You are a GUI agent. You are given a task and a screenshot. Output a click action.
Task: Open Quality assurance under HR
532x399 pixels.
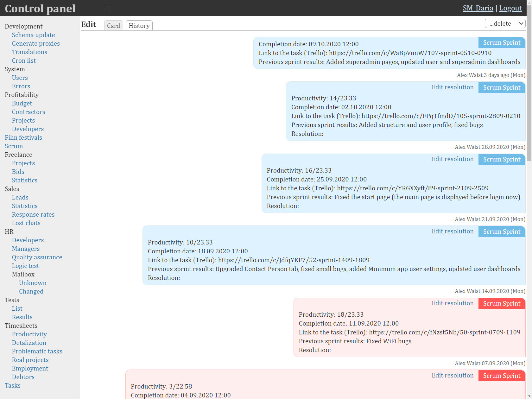pos(37,257)
